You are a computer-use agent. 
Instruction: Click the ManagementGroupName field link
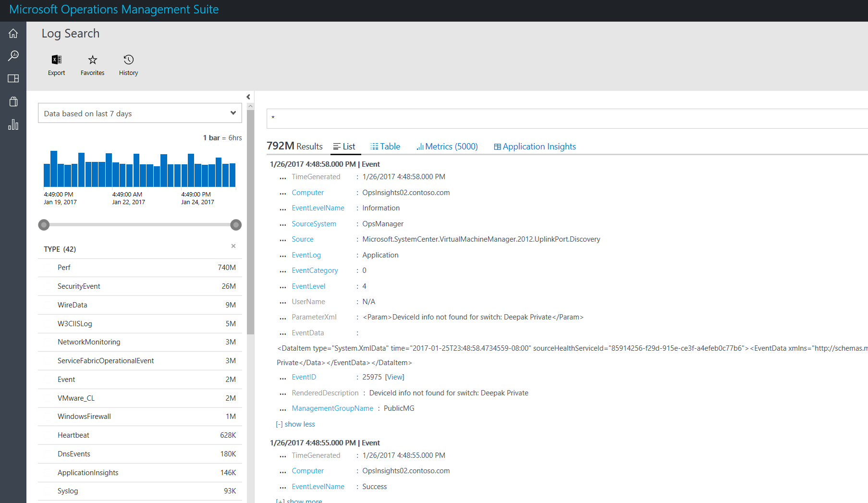[332, 408]
